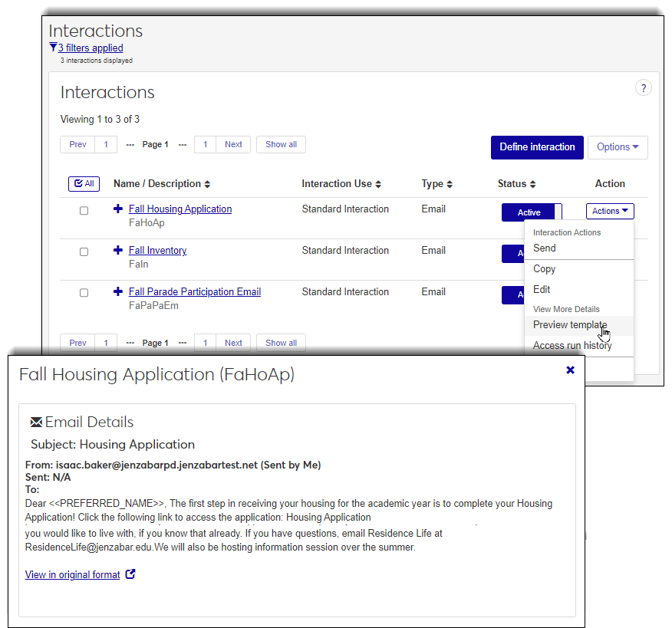Select Access run history menu item
Viewport: 672px width, 628px height.
[578, 346]
